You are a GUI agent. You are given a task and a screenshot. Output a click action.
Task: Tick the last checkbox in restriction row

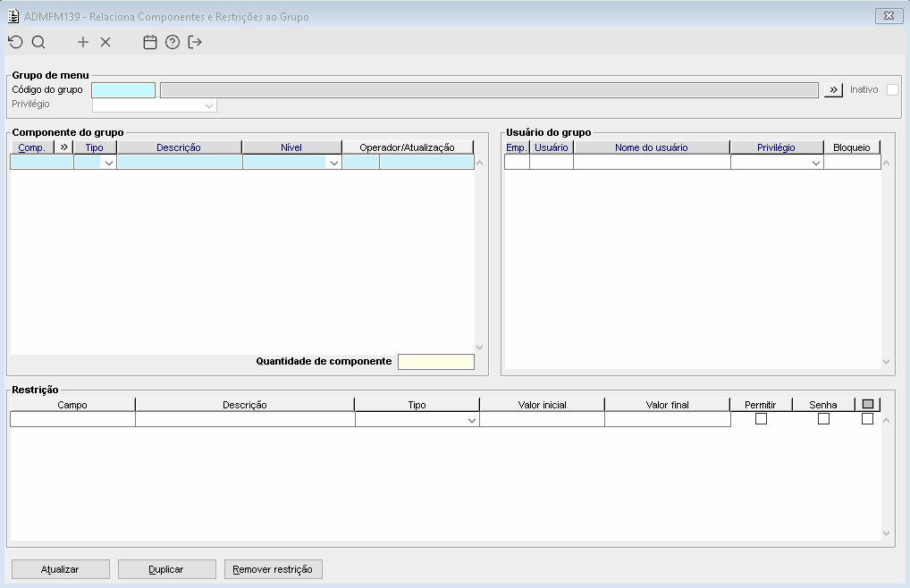pos(867,419)
